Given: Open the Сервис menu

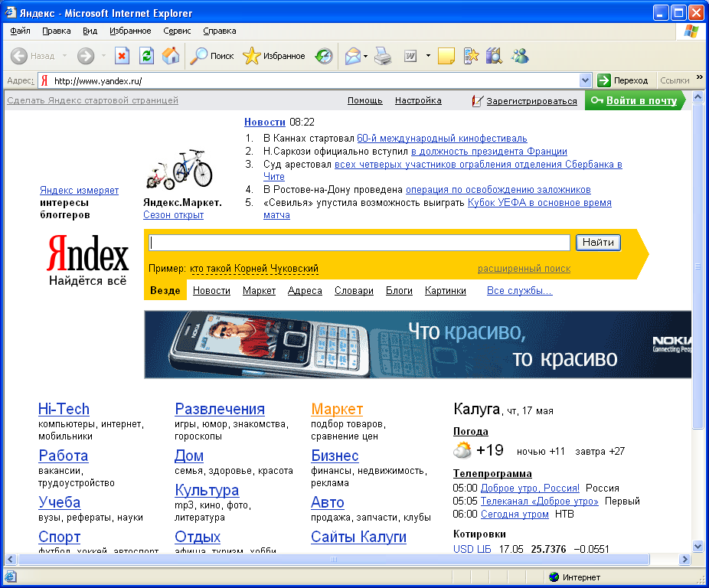Looking at the screenshot, I should coord(177,31).
